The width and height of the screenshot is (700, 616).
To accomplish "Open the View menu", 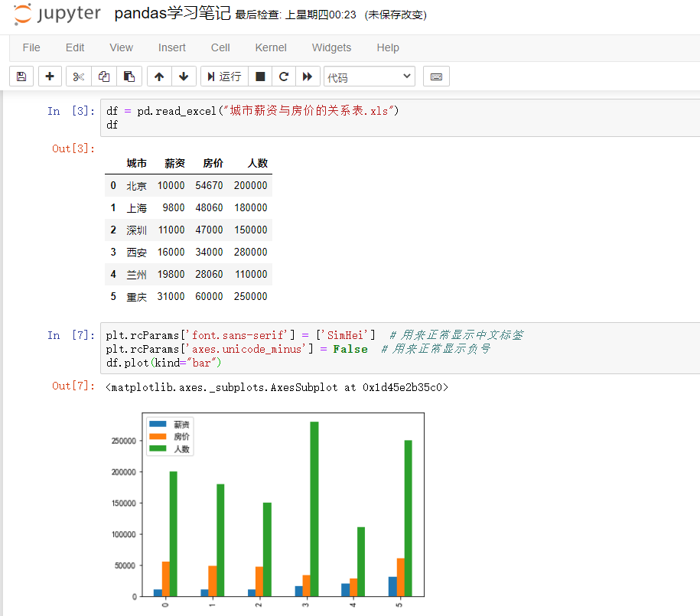I will [x=122, y=47].
